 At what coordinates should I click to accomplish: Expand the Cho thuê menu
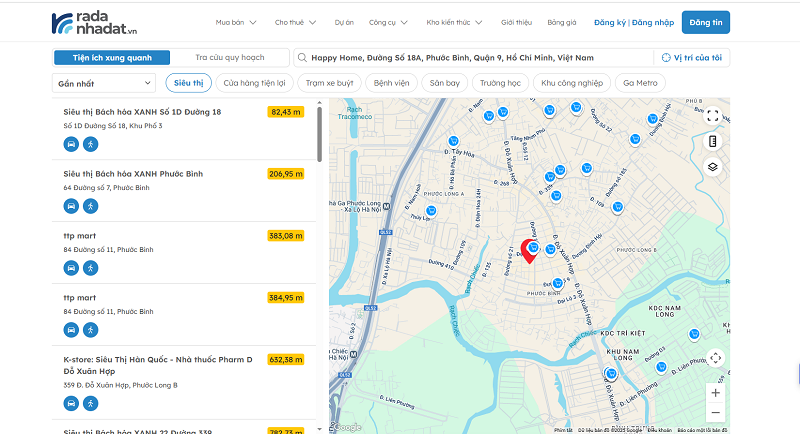click(x=295, y=22)
